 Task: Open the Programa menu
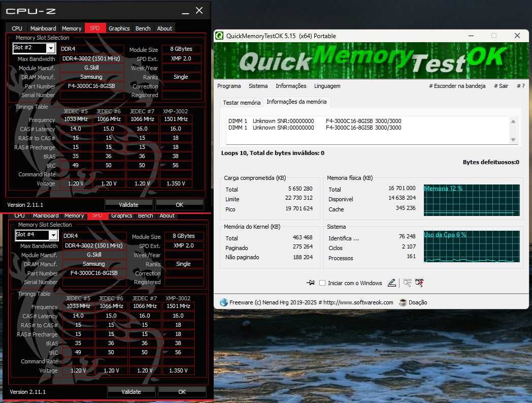(229, 86)
